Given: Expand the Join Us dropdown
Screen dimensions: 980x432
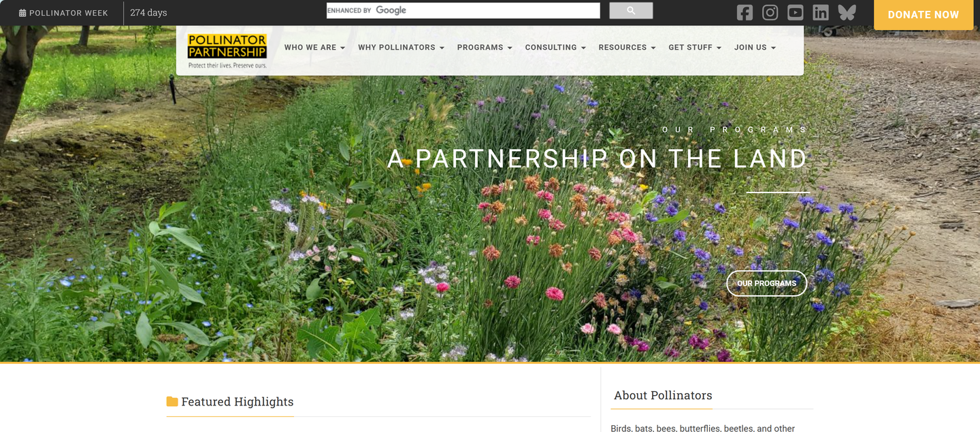Looking at the screenshot, I should (755, 48).
